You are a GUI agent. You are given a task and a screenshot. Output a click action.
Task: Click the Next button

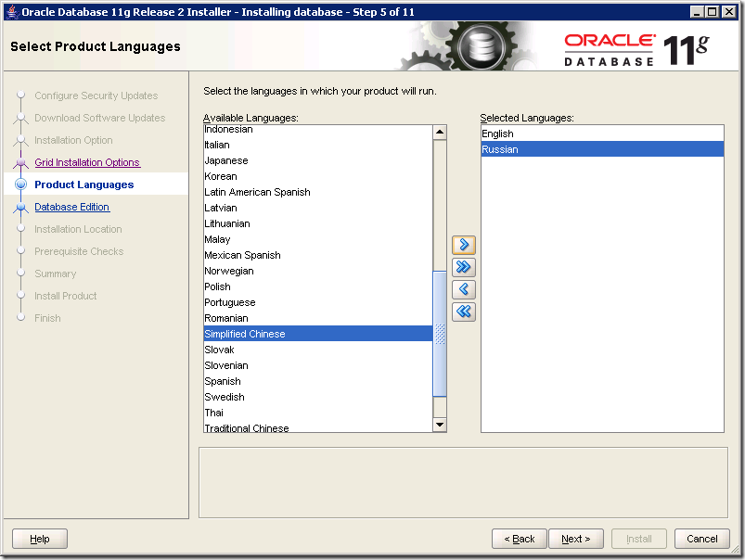tap(576, 539)
